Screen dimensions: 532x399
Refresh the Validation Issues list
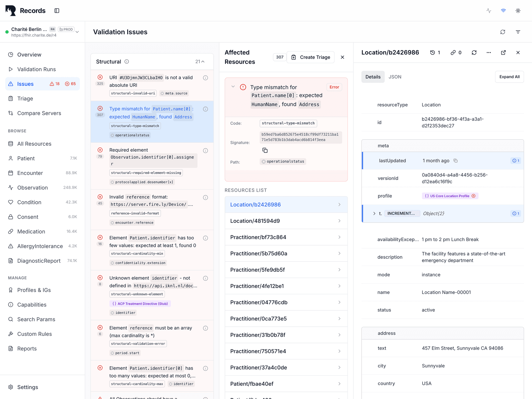[x=503, y=32]
